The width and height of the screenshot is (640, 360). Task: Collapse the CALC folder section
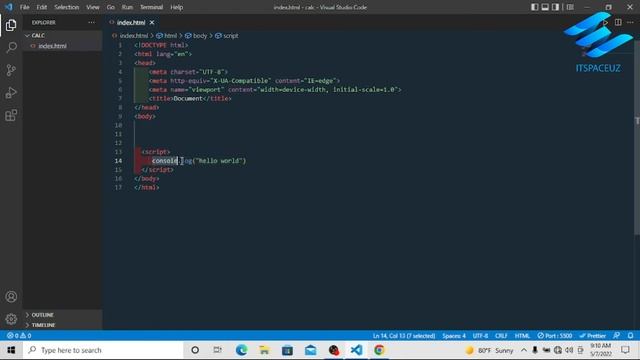62,36
